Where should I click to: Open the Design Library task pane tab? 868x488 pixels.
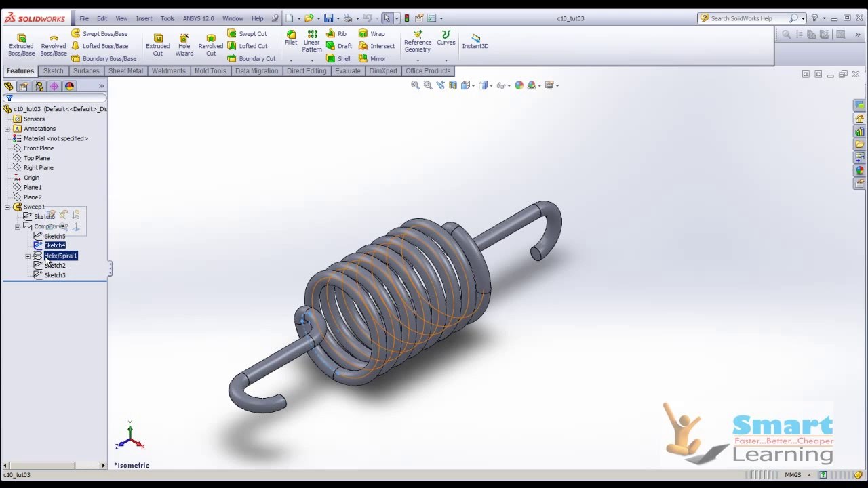pyautogui.click(x=859, y=131)
